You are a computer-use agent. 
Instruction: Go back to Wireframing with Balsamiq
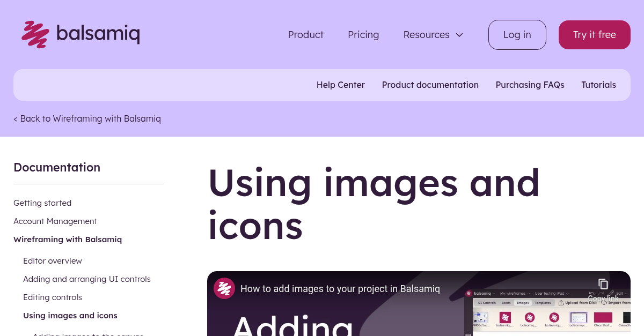click(87, 118)
